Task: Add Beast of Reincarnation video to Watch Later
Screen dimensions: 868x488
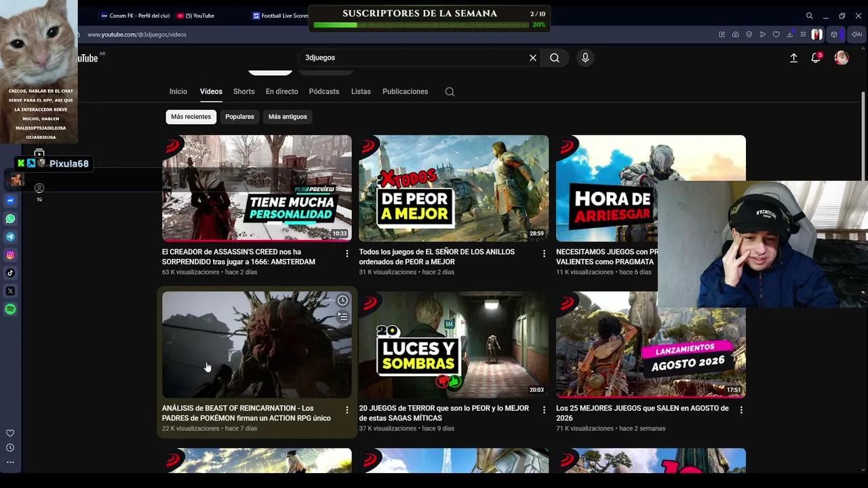Action: [x=342, y=301]
